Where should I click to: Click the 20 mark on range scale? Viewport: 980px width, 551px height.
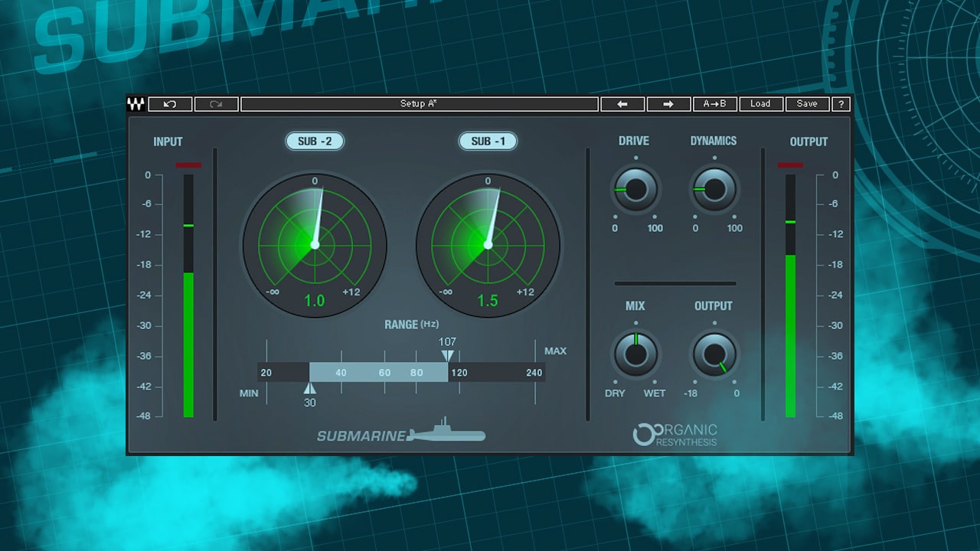[x=266, y=373]
